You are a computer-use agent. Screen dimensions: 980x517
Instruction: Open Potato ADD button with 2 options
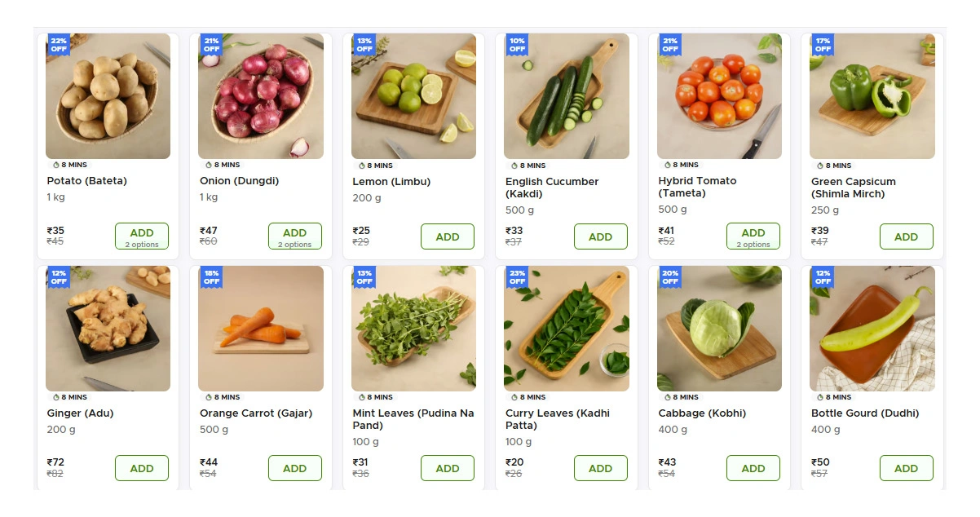coord(142,236)
